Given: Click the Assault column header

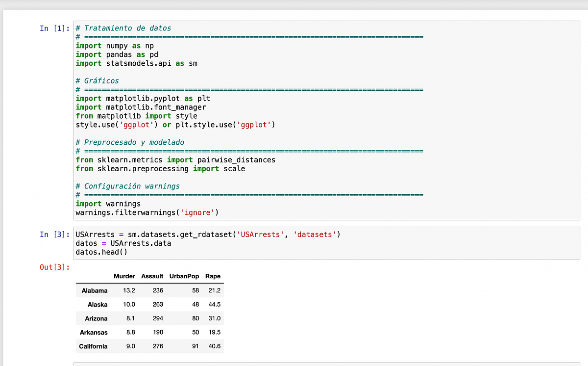Looking at the screenshot, I should point(152,276).
